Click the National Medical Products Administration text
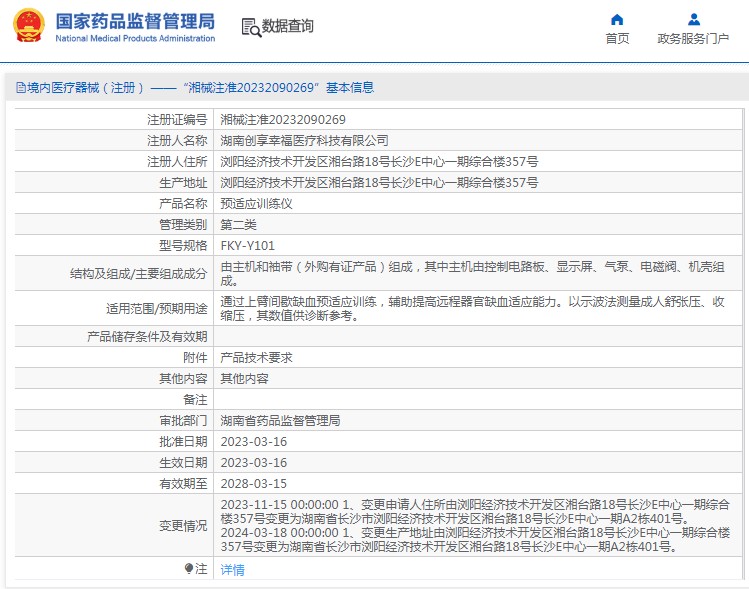Screen dimensions: 749x589 (x=134, y=39)
